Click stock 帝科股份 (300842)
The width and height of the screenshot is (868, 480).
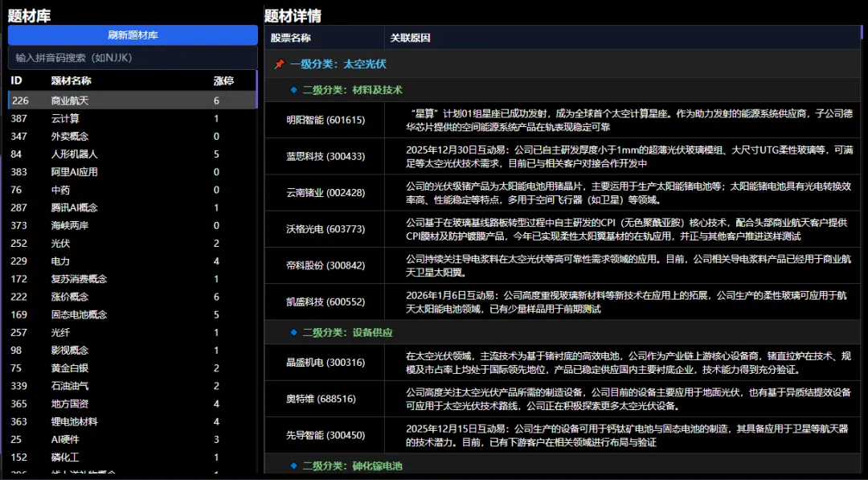tap(325, 265)
